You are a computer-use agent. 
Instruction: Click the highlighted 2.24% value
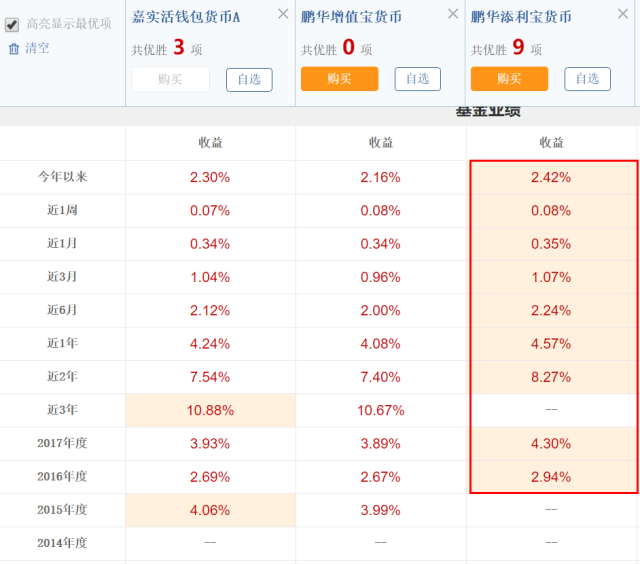(x=551, y=311)
